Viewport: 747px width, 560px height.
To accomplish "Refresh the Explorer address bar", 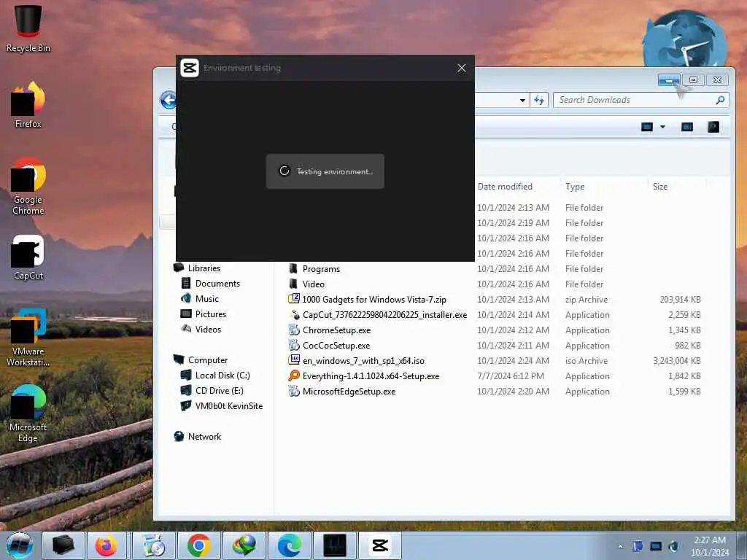I will pyautogui.click(x=539, y=100).
